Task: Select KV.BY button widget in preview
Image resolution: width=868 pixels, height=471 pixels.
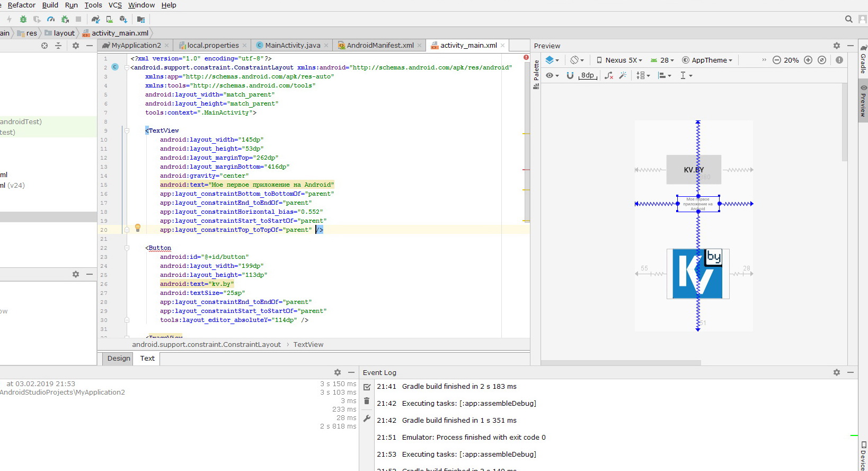Action: tap(694, 170)
